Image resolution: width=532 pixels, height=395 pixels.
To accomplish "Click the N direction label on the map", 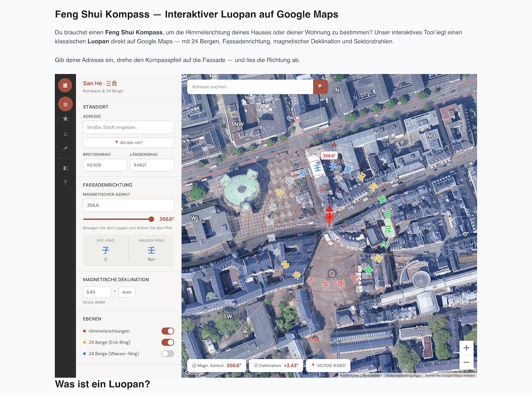I will click(337, 90).
